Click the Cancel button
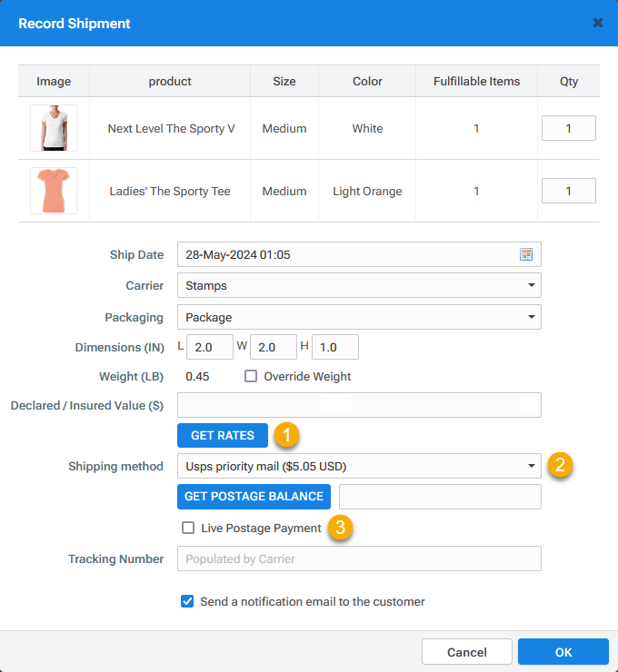618x672 pixels. click(x=466, y=652)
